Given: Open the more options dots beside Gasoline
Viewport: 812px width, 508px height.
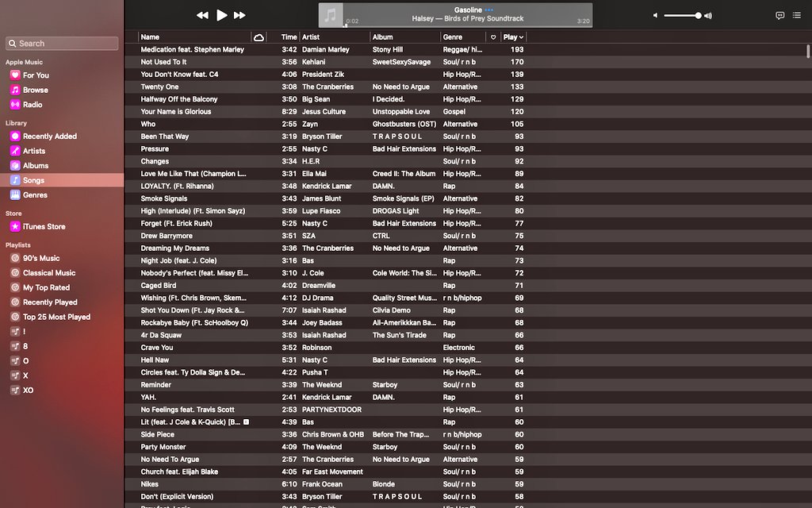Looking at the screenshot, I should point(488,10).
